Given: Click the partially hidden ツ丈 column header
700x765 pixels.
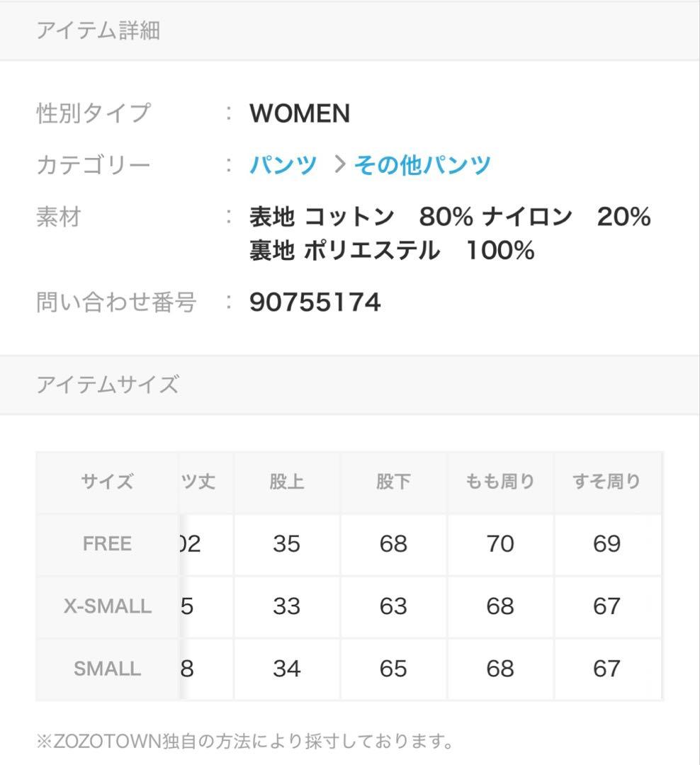Looking at the screenshot, I should point(198,482).
